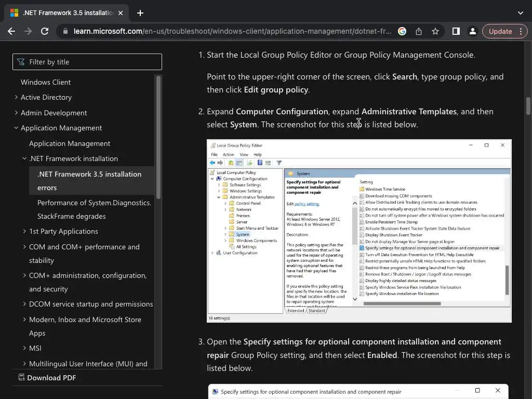Close the .NET Framework 3.5 tab
This screenshot has width=532, height=399.
click(121, 13)
